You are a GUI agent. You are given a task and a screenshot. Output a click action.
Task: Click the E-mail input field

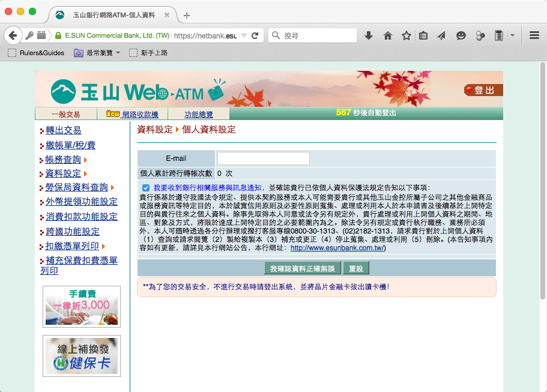tap(262, 158)
